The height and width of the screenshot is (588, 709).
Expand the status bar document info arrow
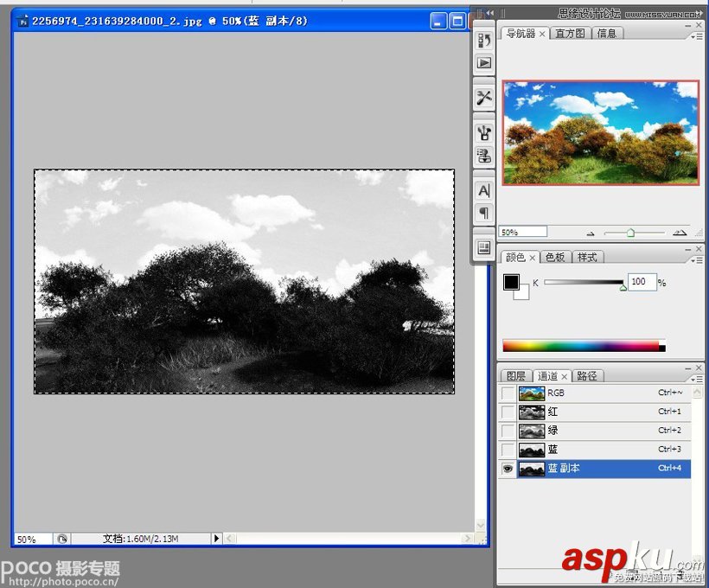216,539
